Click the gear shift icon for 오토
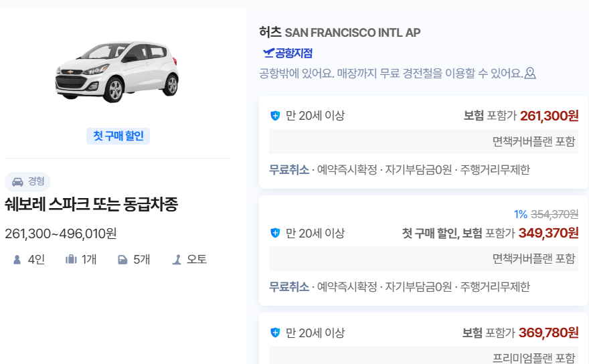Screen dimensions: 589x364 pyautogui.click(x=177, y=260)
